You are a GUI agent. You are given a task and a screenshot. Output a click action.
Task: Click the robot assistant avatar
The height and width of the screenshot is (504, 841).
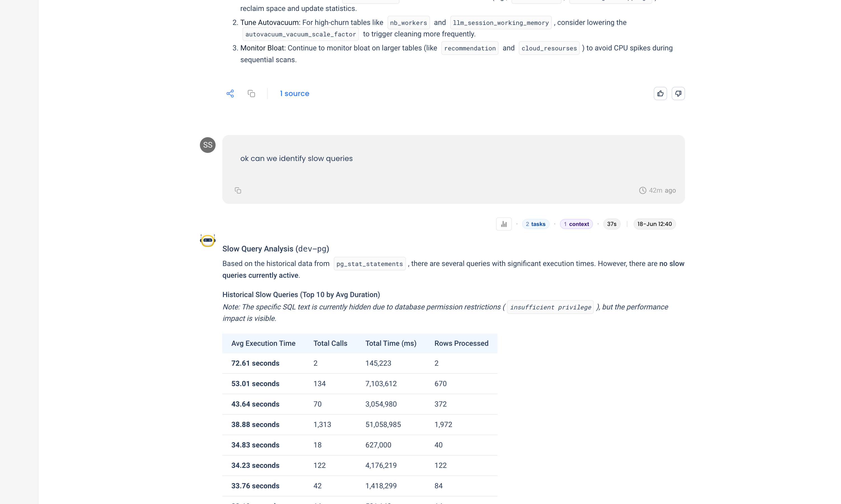[207, 241]
